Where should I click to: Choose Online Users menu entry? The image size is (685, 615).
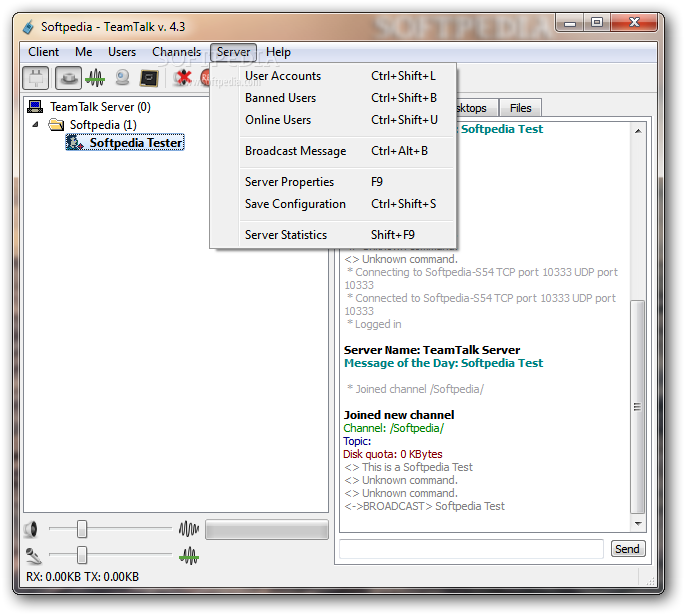point(334,120)
